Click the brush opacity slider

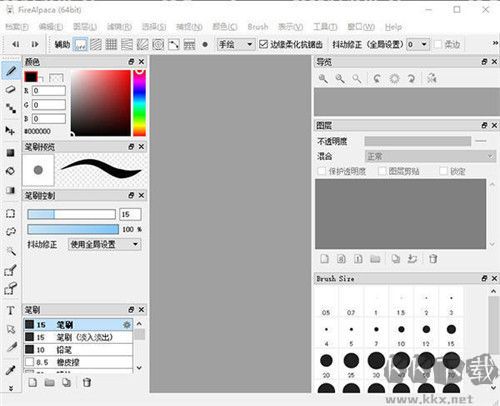click(73, 229)
